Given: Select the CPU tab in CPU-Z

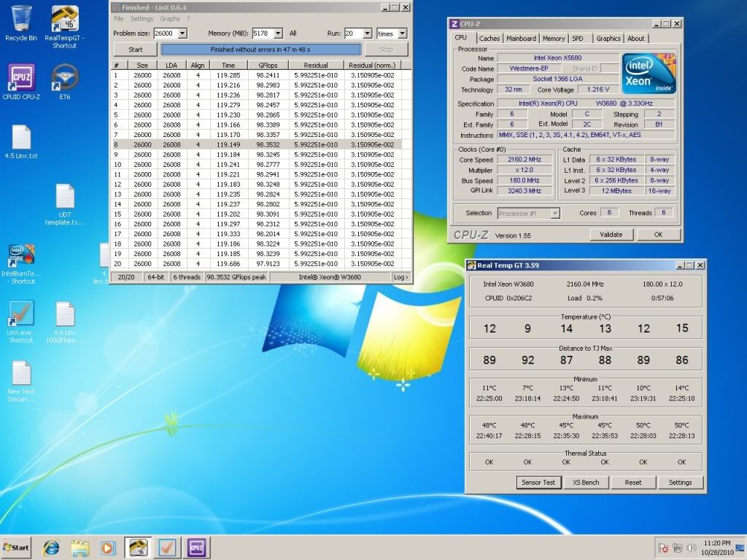Looking at the screenshot, I should tap(461, 38).
